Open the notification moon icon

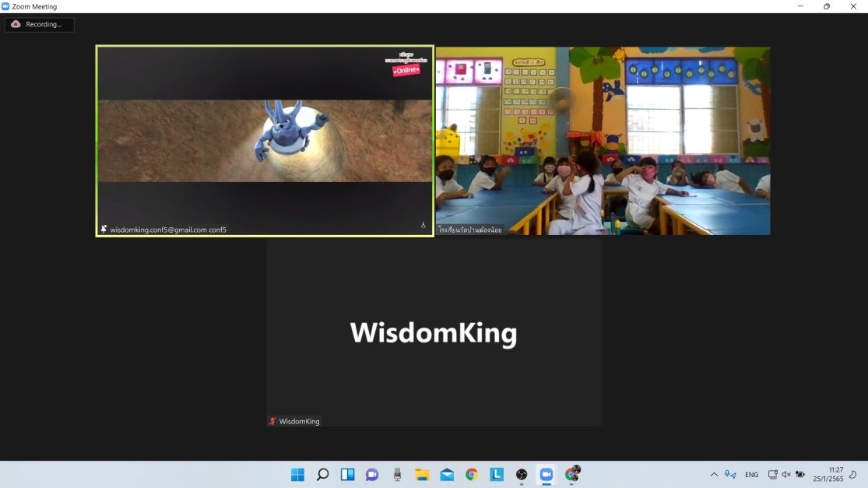[x=853, y=474]
